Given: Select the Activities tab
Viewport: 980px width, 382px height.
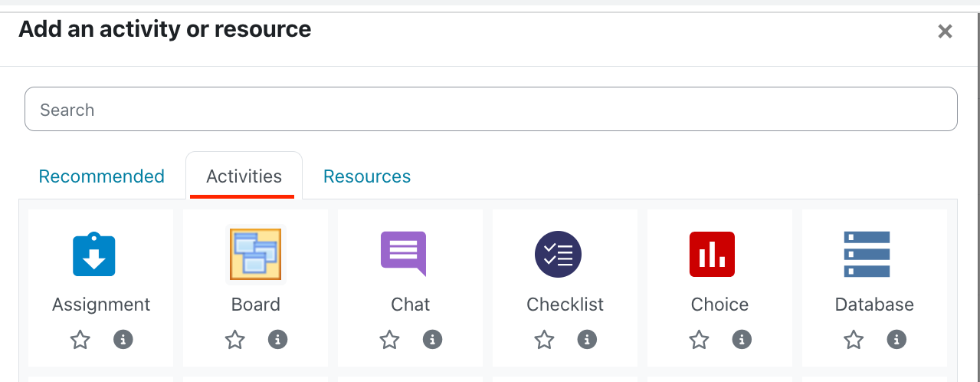Looking at the screenshot, I should click(x=244, y=176).
